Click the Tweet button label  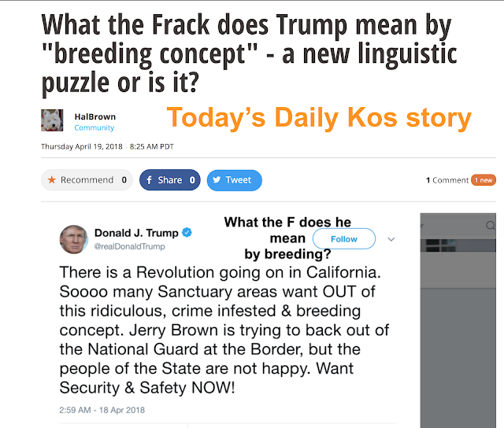(239, 180)
